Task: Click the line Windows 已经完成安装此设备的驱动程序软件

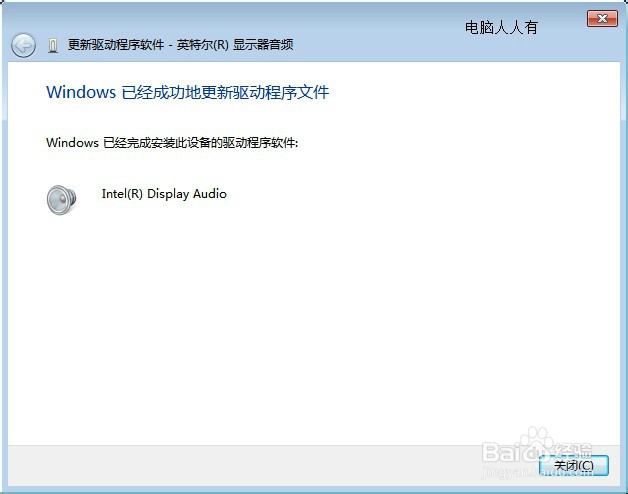Action: [172, 143]
